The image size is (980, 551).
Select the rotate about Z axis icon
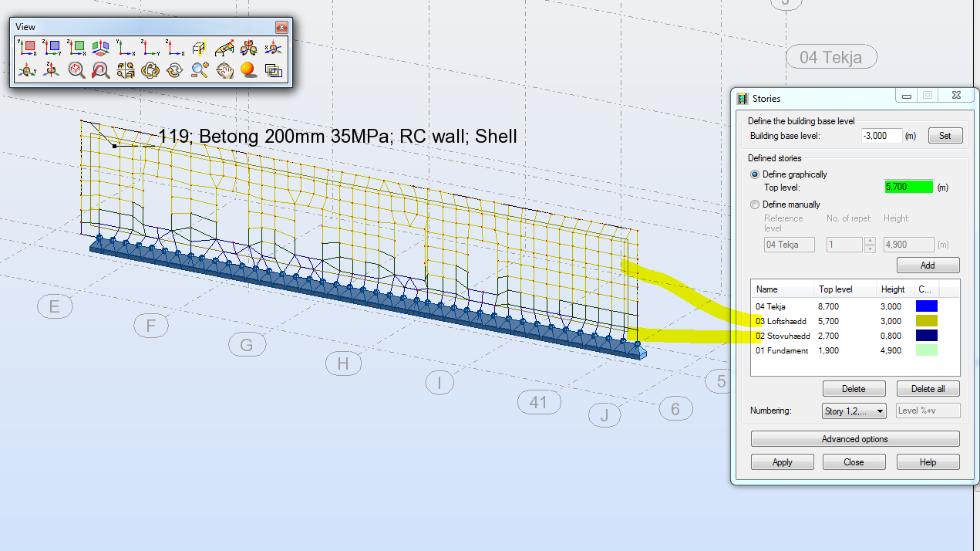click(52, 69)
